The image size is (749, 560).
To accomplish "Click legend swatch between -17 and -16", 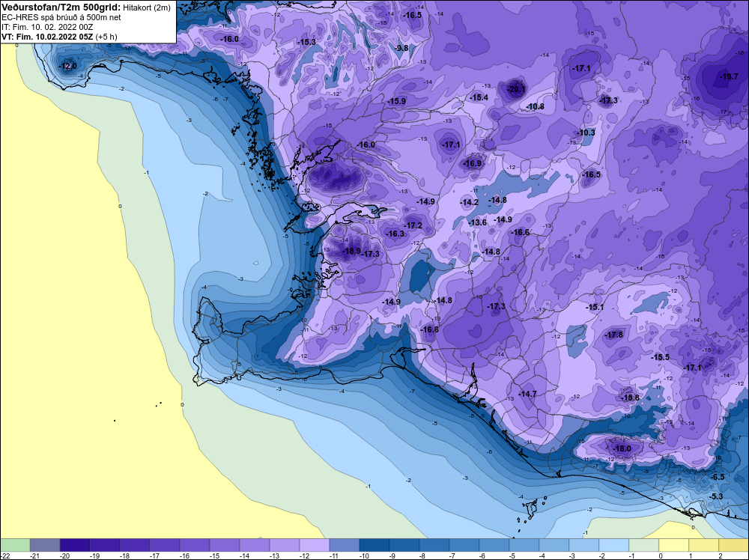I will click(x=165, y=545).
